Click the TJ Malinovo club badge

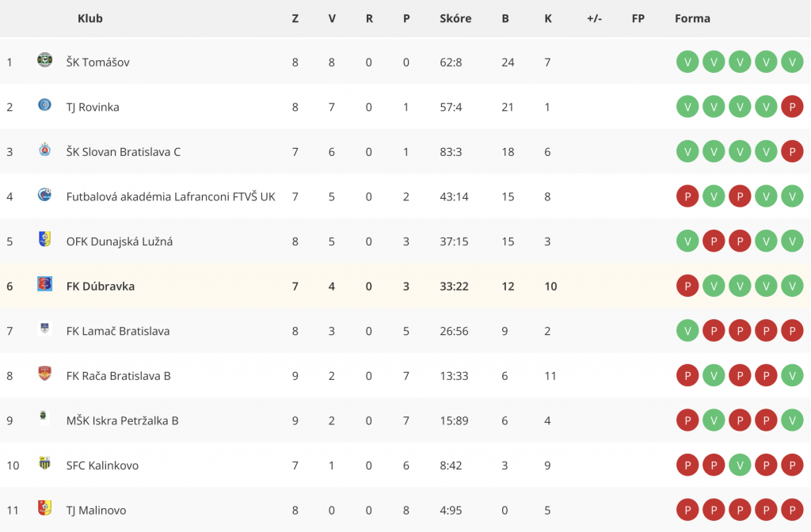pos(45,507)
